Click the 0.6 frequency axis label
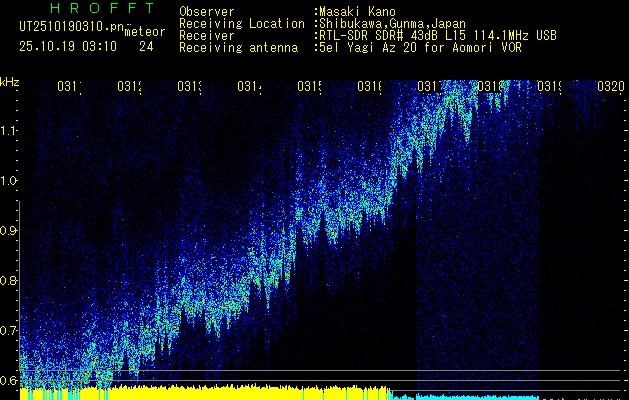 pyautogui.click(x=8, y=381)
